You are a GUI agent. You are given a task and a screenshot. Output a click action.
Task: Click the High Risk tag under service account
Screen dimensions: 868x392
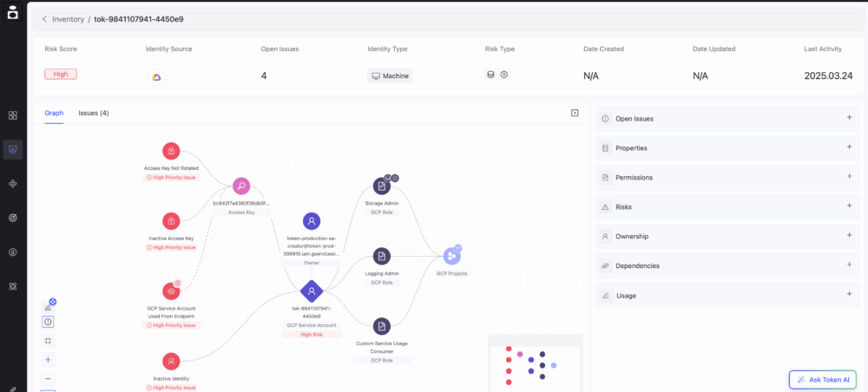tap(312, 335)
